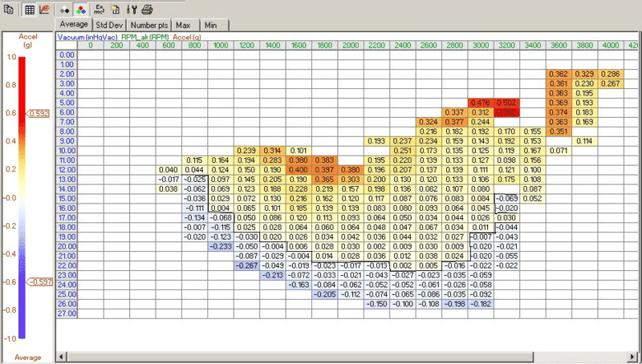Click the 27.00 vacuum row header
This screenshot has width=642, height=364.
[67, 313]
